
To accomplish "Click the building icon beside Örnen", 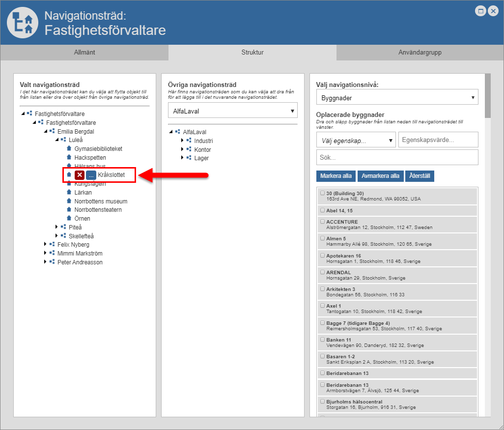I will 69,218.
